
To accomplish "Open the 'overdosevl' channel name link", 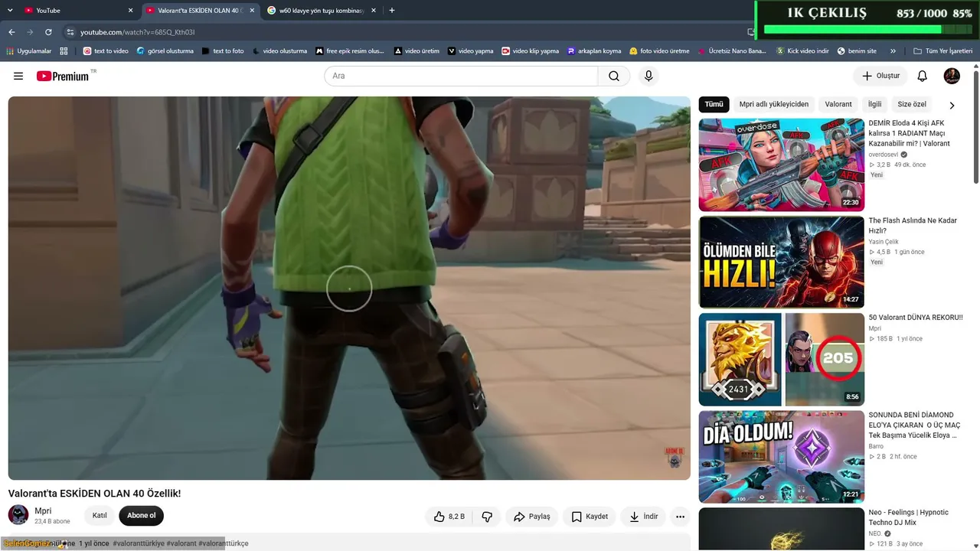I will (x=884, y=155).
